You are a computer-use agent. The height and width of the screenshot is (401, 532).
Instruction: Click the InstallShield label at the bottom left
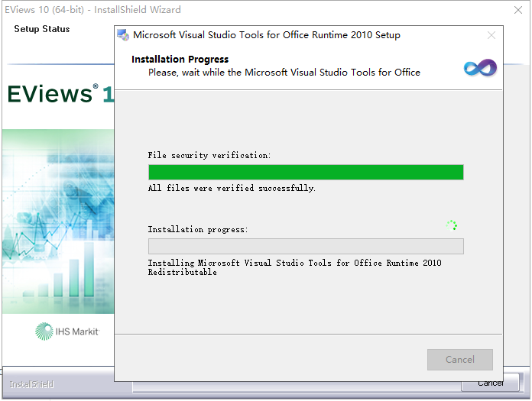[x=31, y=384]
